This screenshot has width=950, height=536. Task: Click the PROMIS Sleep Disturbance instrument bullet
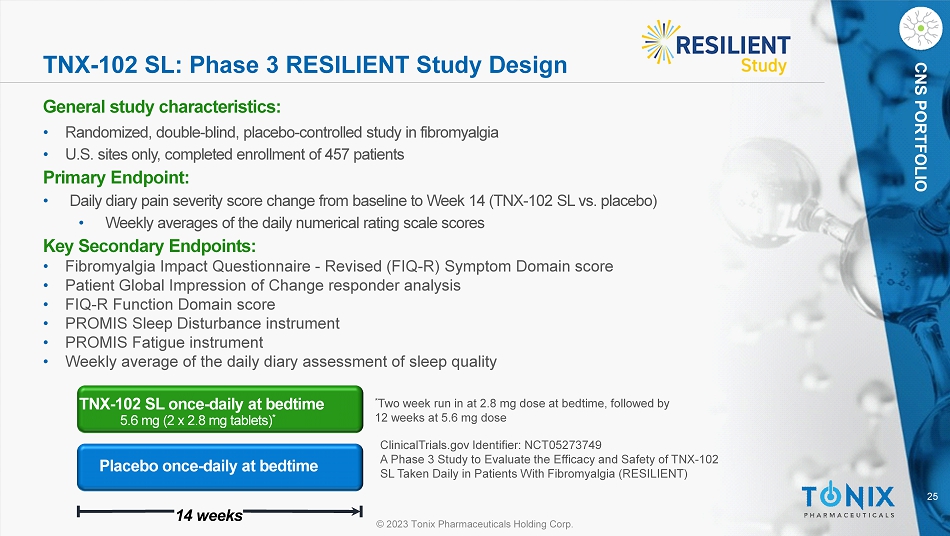202,323
